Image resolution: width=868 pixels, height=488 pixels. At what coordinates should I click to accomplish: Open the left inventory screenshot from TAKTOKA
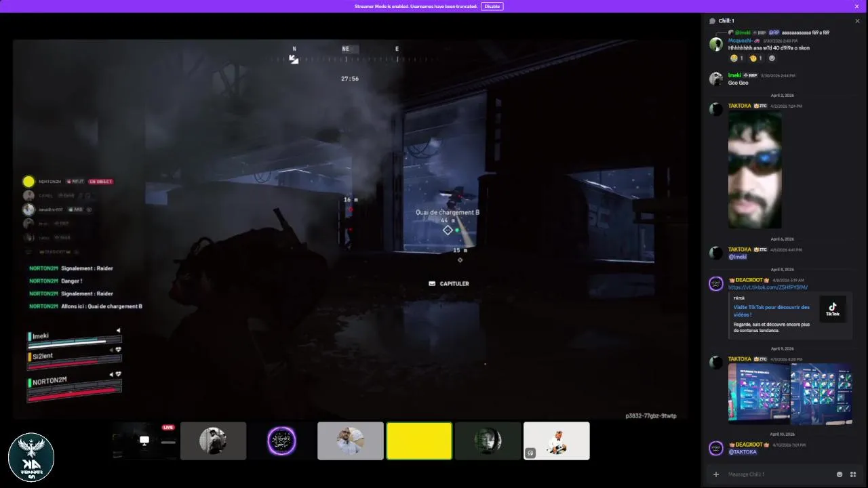click(759, 393)
